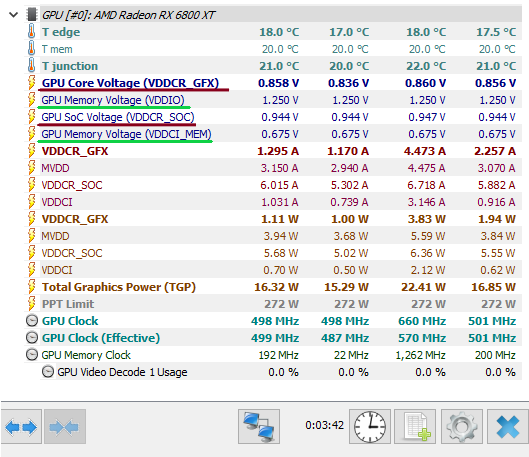Click the 6.015 A VDDCR_SOC value
The height and width of the screenshot is (457, 529).
279,185
